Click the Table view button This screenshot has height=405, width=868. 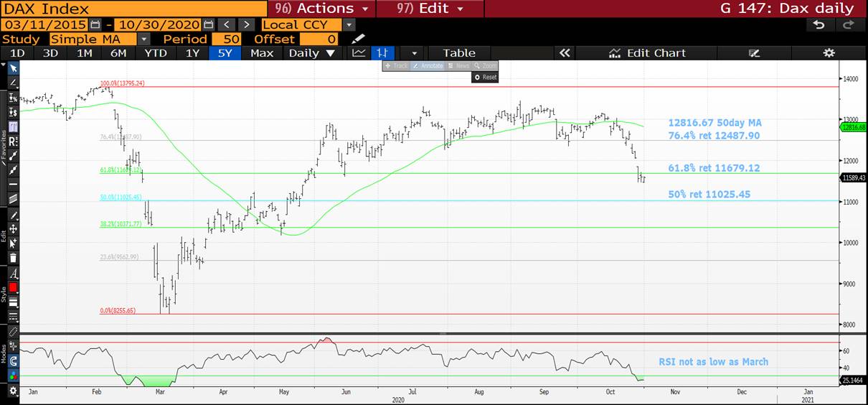[459, 53]
